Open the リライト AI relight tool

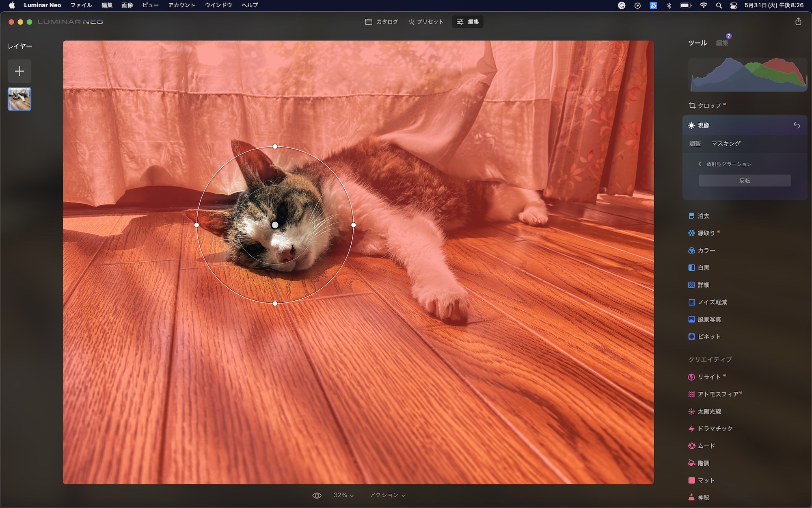pos(708,377)
